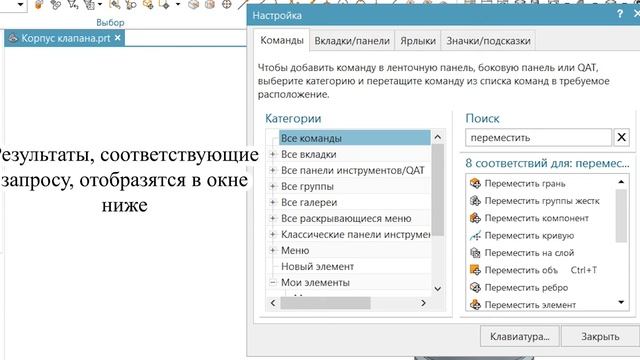Expand Все раскрывающиеся меню node
The width and height of the screenshot is (640, 360).
[273, 218]
